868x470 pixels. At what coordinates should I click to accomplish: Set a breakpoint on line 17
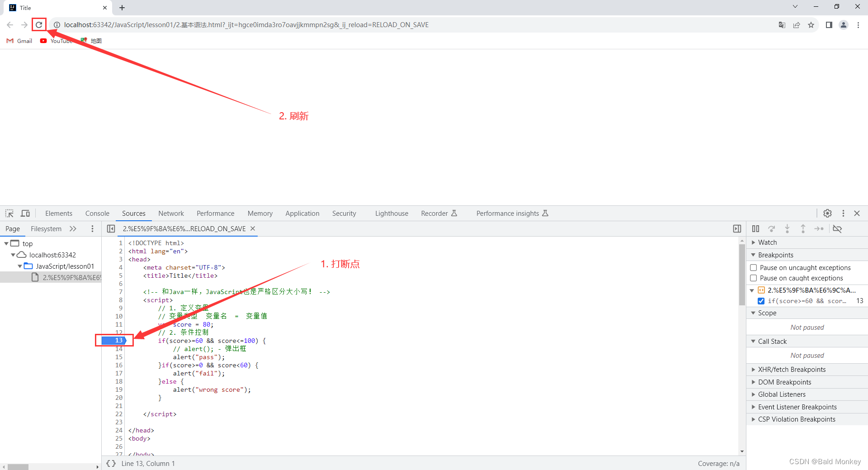[x=119, y=373]
